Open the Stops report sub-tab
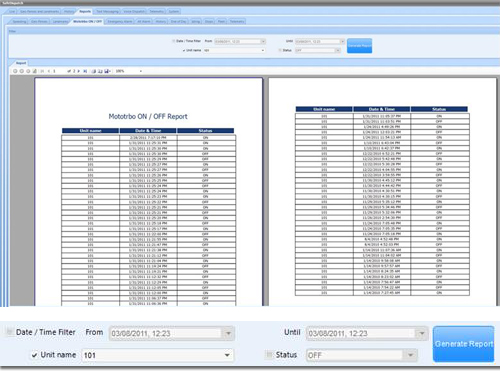The width and height of the screenshot is (500, 376). 209,21
